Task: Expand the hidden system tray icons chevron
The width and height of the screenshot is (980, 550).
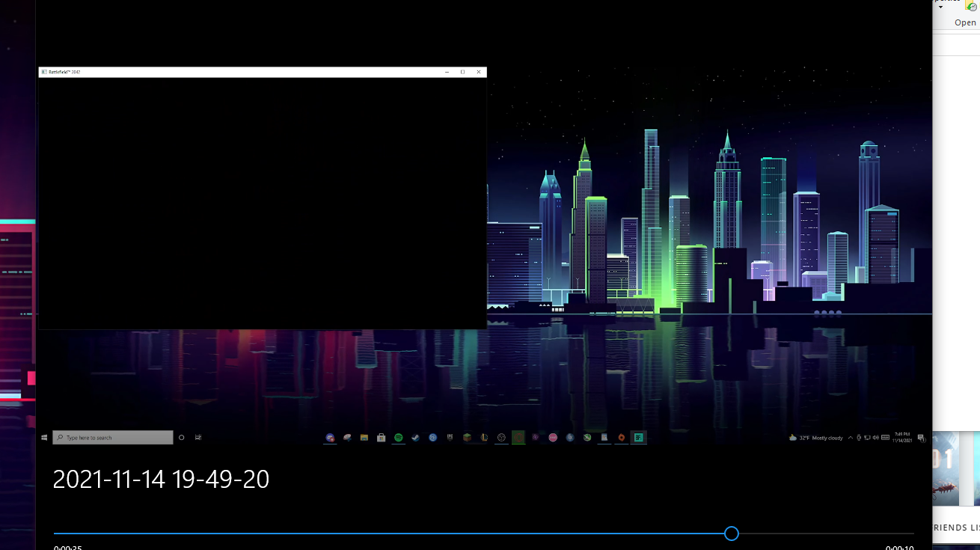Action: 850,438
